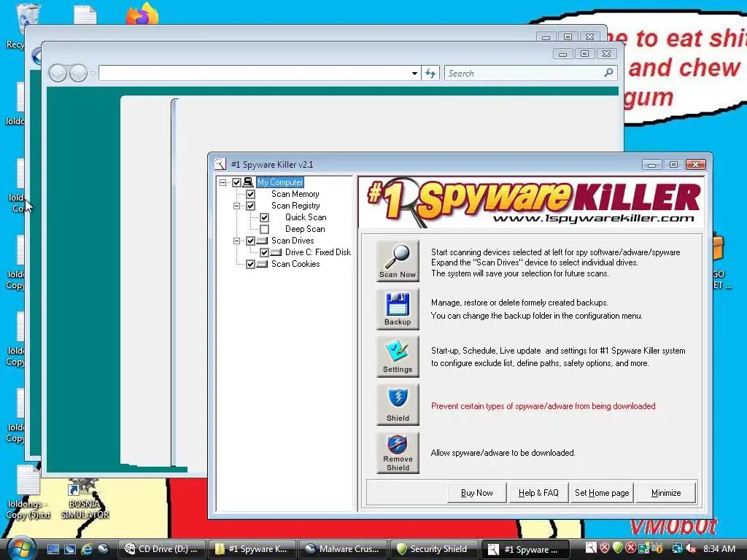Viewport: 747px width, 560px height.
Task: Open the recent pages dropdown beside Forward
Action: 93,74
